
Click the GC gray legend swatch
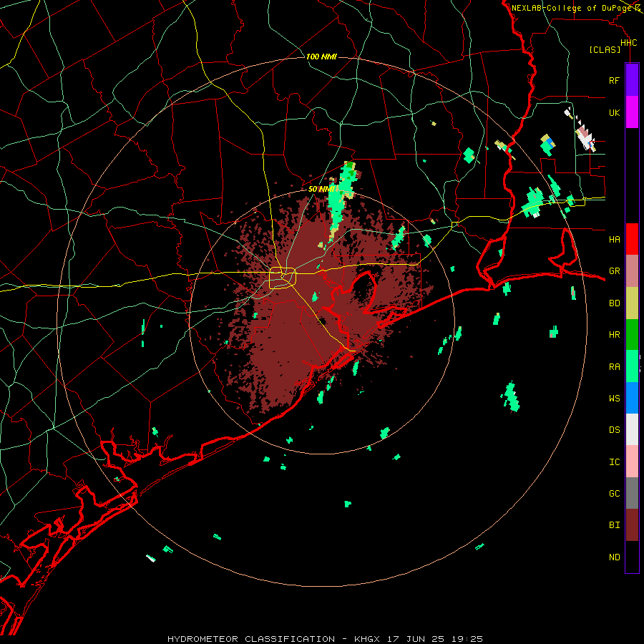coord(632,493)
